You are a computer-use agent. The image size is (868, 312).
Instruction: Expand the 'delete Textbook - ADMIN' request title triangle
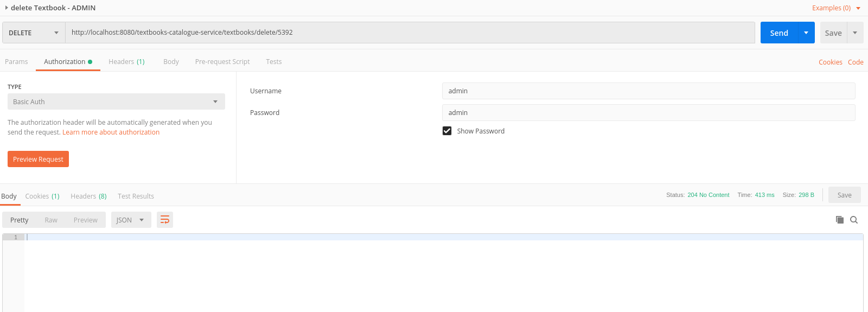7,8
